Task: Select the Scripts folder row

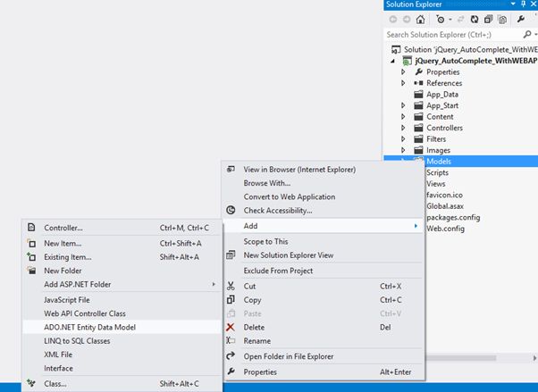Action: [x=437, y=172]
